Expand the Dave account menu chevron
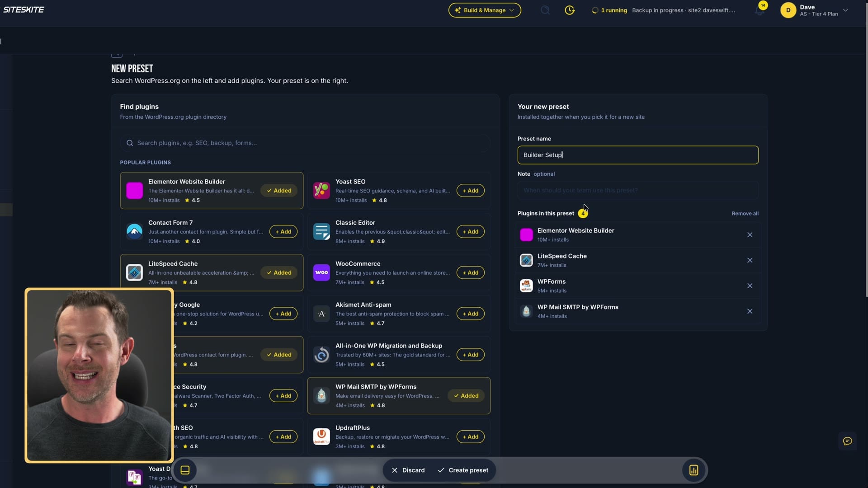 pyautogui.click(x=845, y=10)
